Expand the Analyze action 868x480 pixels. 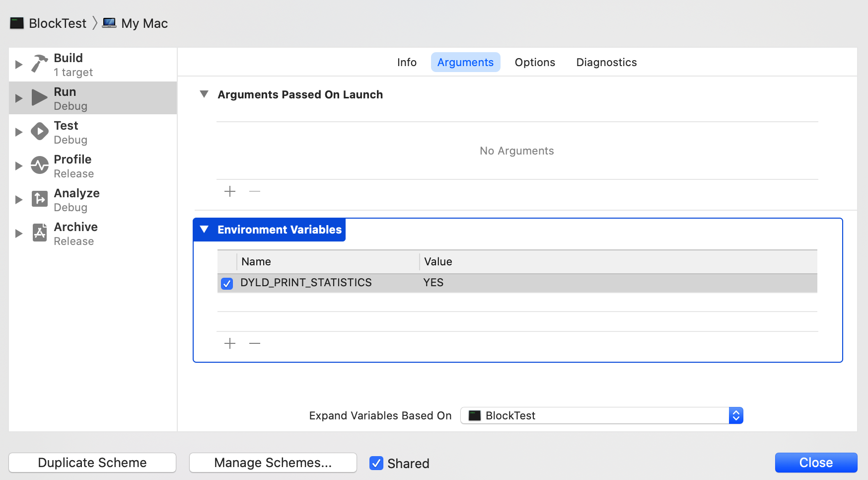pos(18,200)
